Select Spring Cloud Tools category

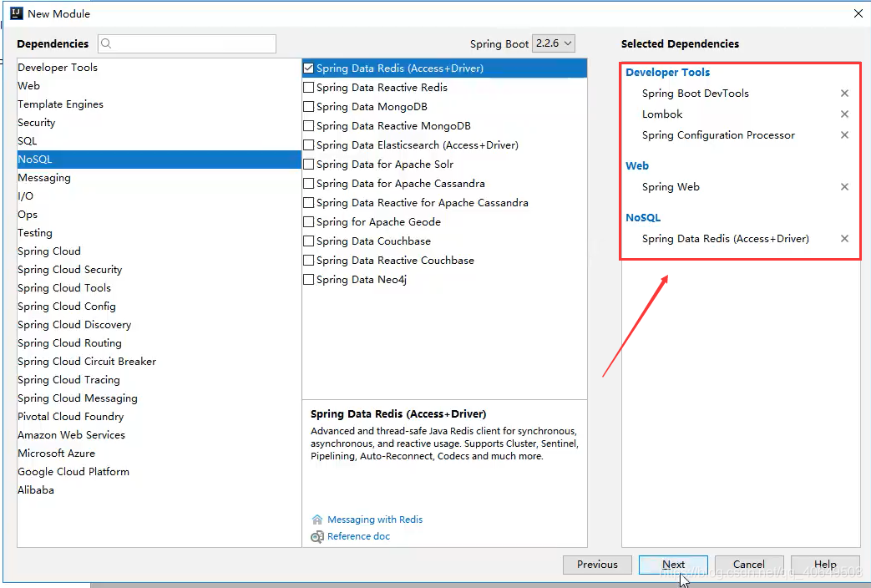(x=159, y=287)
